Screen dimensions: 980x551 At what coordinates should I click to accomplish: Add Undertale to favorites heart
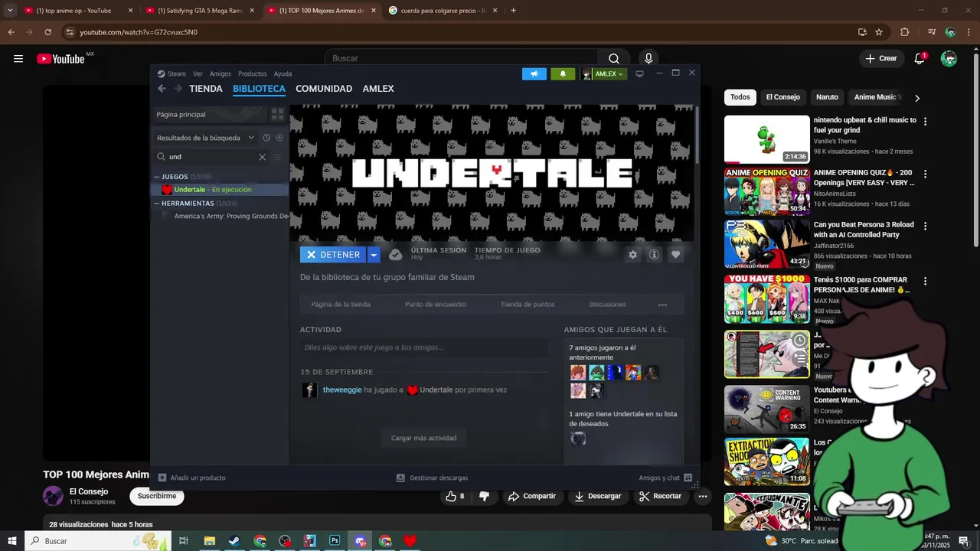click(x=675, y=255)
